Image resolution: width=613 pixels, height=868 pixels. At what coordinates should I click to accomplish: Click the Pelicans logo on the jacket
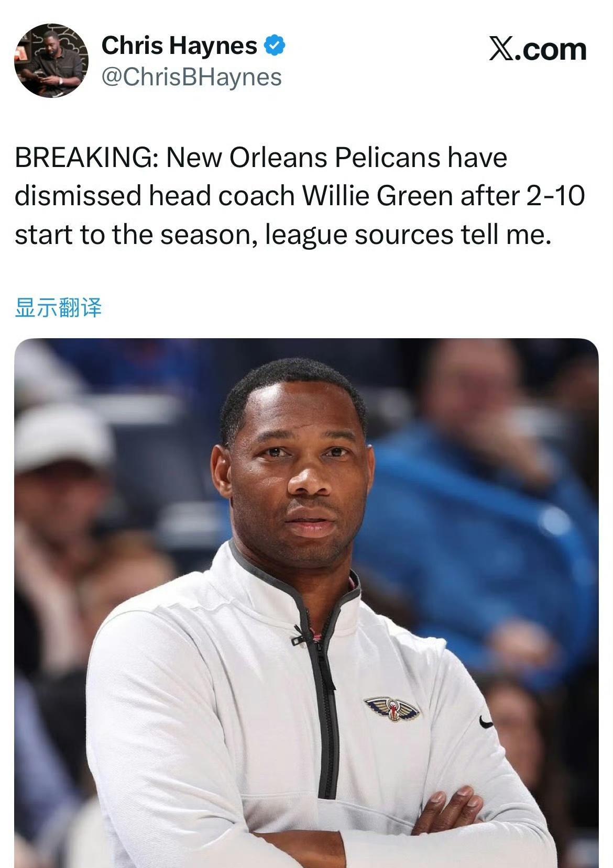point(392,709)
